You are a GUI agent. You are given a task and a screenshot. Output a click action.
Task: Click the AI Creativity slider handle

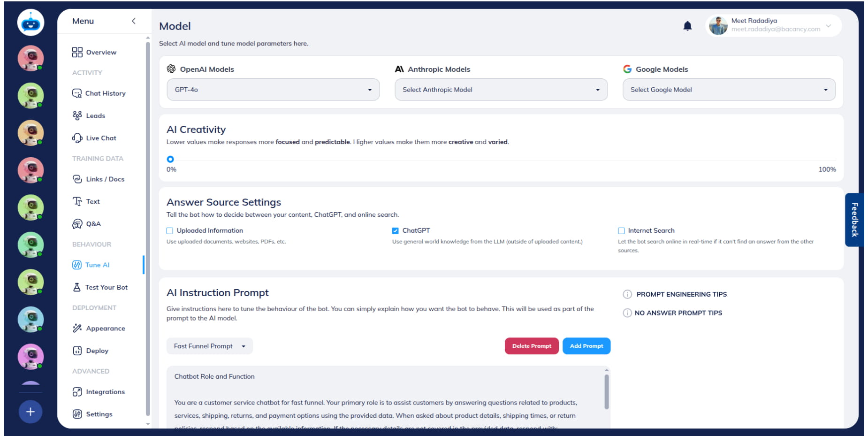[x=170, y=159]
